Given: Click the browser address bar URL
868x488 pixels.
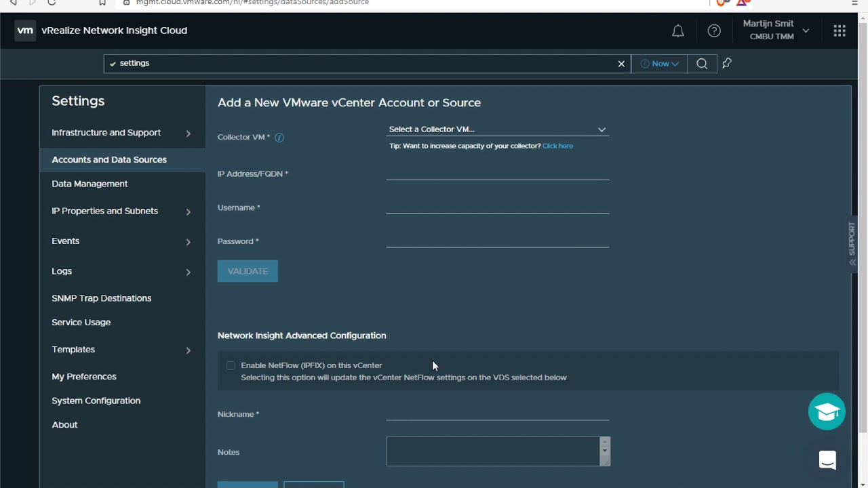Looking at the screenshot, I should point(252,3).
